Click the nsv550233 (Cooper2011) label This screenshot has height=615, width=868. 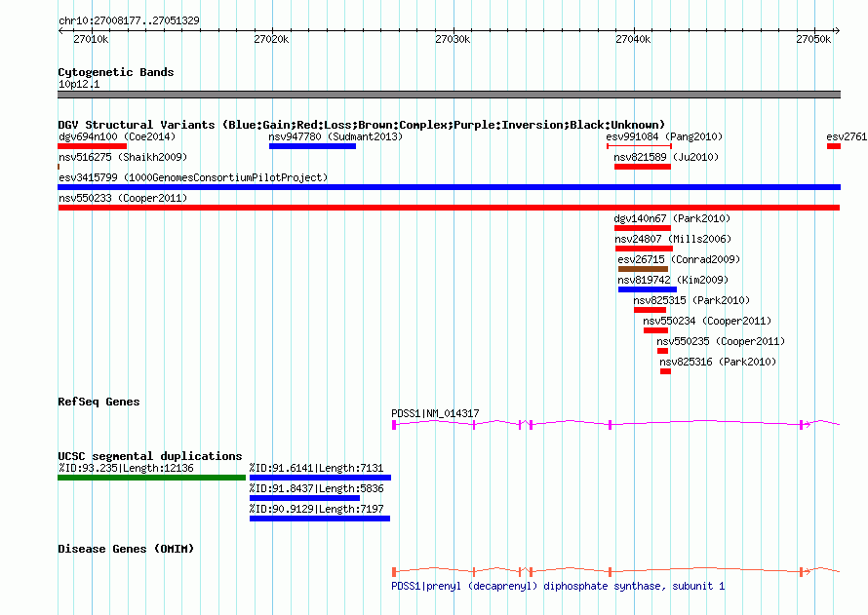click(x=123, y=198)
